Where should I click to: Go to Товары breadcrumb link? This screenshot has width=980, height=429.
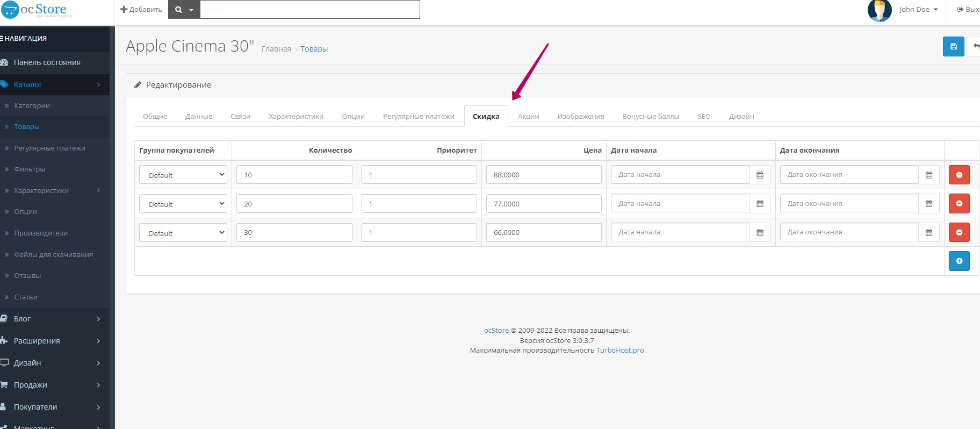[x=314, y=49]
